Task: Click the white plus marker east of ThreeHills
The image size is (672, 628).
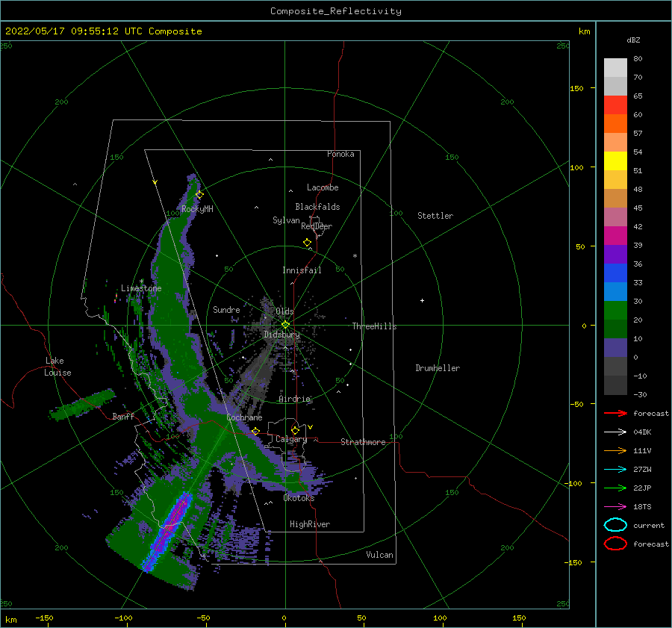Action: point(422,300)
